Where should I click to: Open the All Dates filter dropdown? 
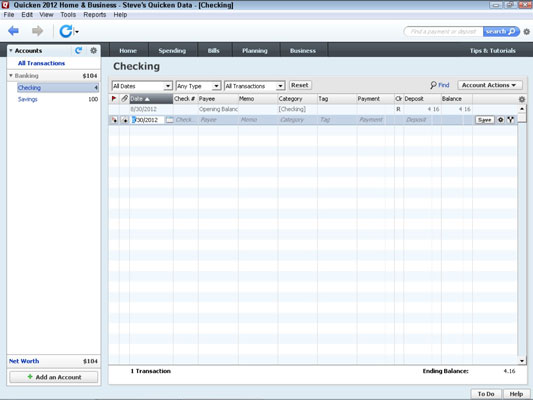tap(142, 86)
